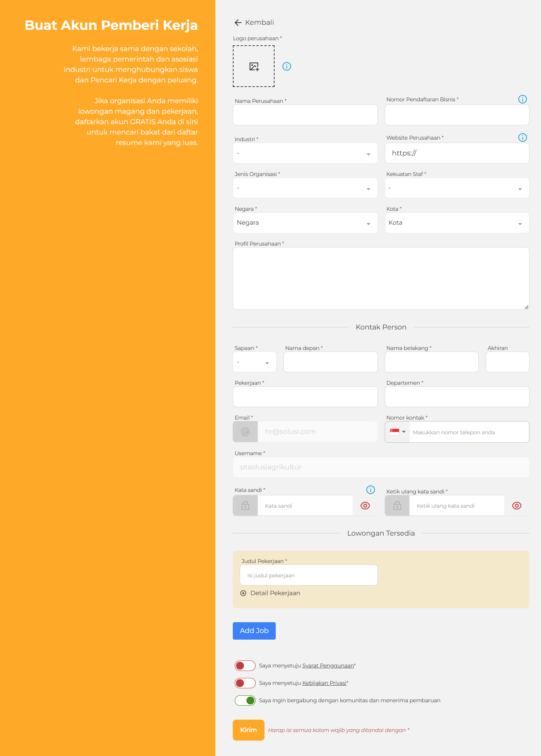Open country flag phone code selector

pos(398,432)
